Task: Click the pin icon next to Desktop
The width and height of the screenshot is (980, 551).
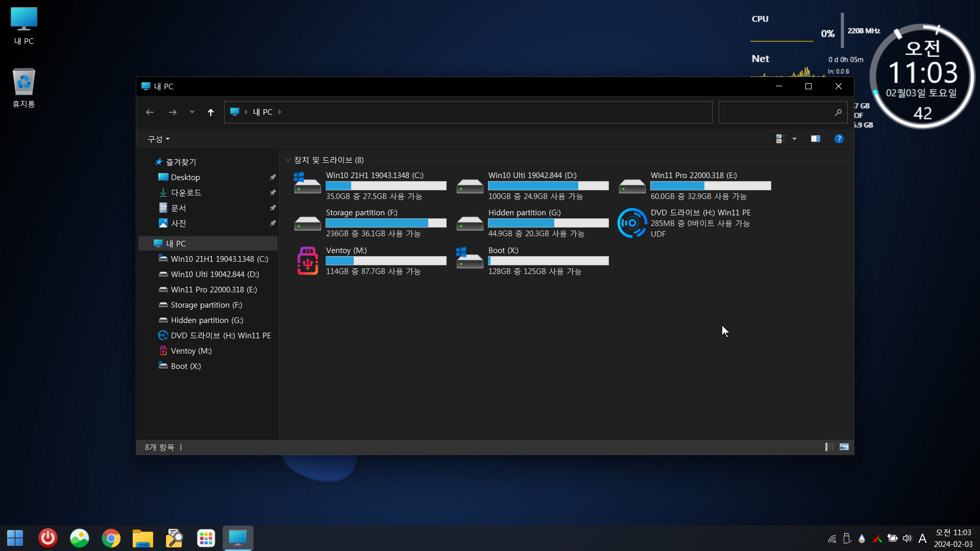Action: 273,177
